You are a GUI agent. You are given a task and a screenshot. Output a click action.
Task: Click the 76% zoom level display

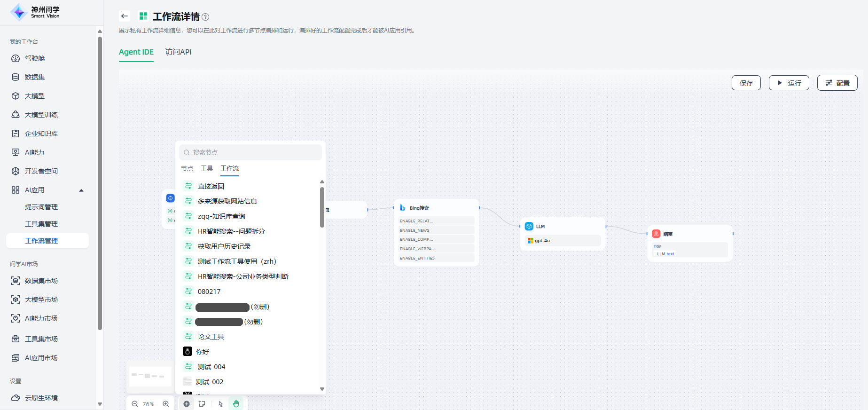(x=149, y=404)
